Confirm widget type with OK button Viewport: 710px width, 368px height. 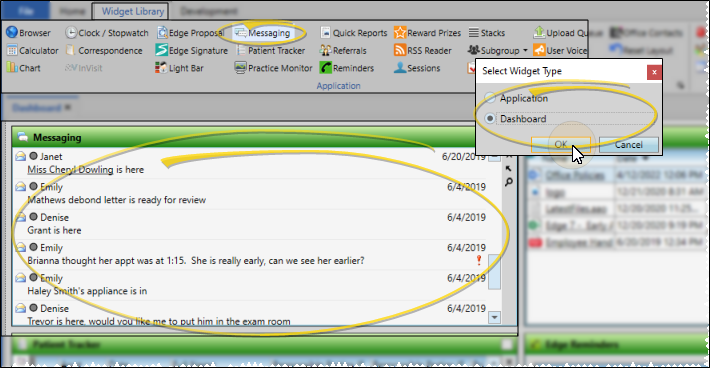click(561, 145)
